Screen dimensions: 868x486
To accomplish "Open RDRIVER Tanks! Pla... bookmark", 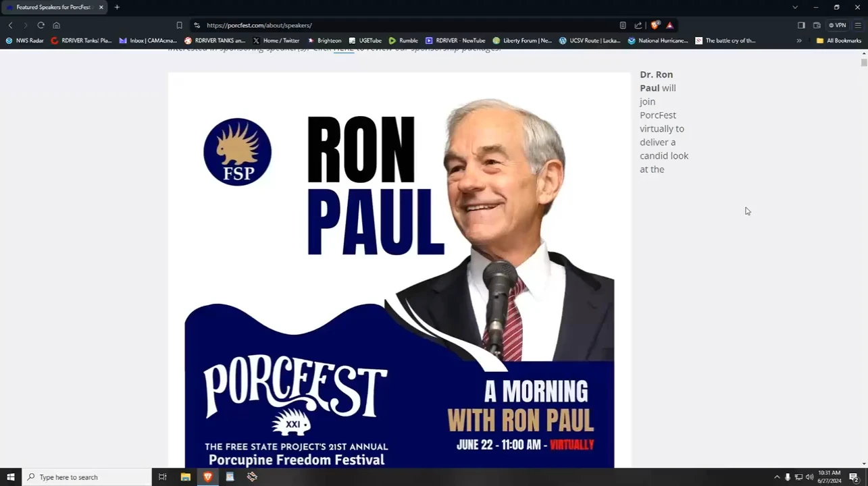I will click(x=81, y=40).
